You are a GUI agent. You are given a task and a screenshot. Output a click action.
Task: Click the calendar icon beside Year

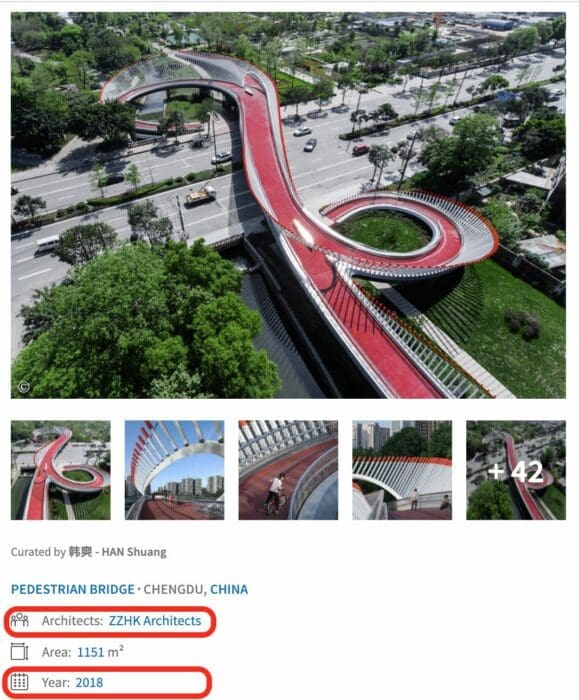(x=20, y=682)
